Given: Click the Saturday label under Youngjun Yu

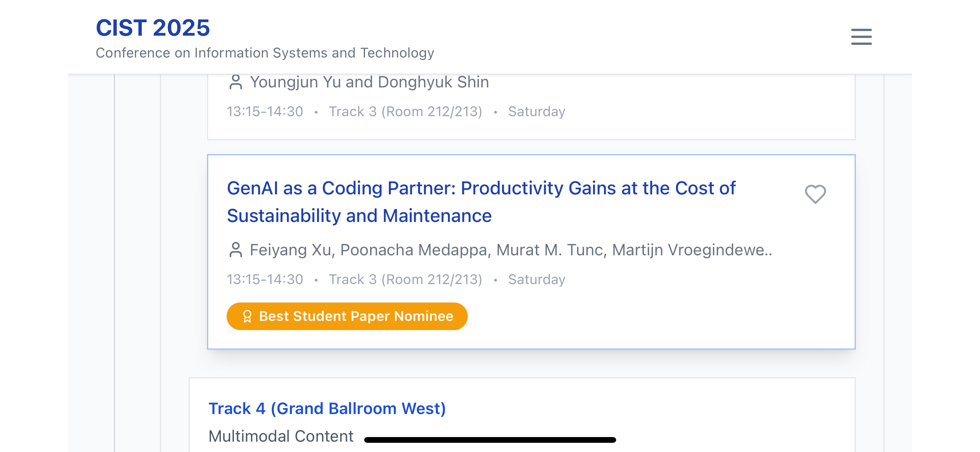Looking at the screenshot, I should (x=536, y=112).
